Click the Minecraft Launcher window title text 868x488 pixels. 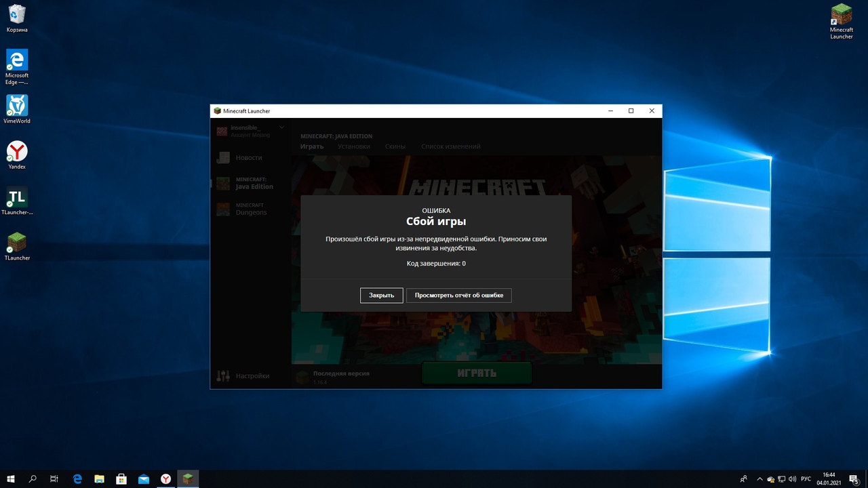point(246,111)
